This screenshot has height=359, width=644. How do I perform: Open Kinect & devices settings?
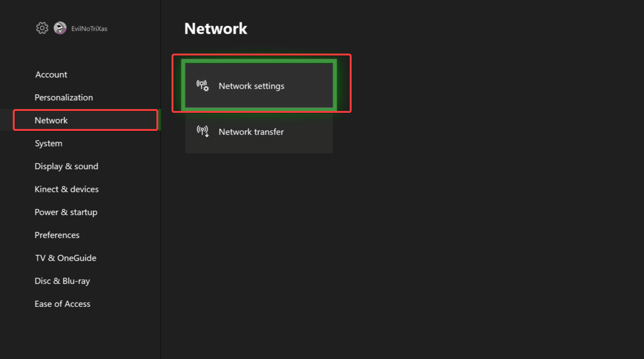(x=66, y=189)
